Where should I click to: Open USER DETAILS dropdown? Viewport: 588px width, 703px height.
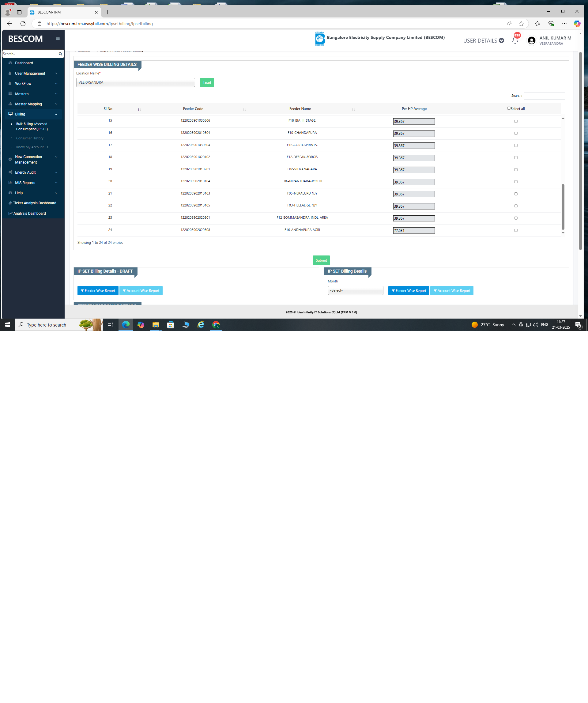pos(484,40)
